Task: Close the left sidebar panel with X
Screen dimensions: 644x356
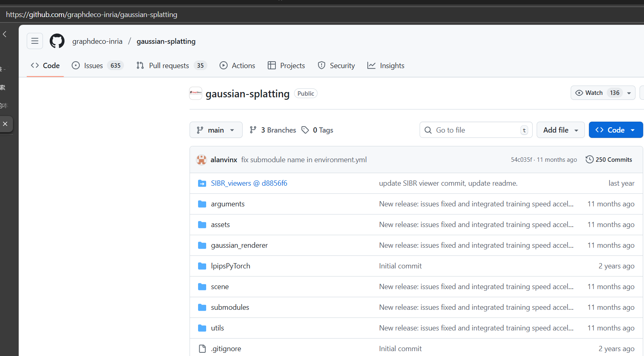Action: [5, 124]
